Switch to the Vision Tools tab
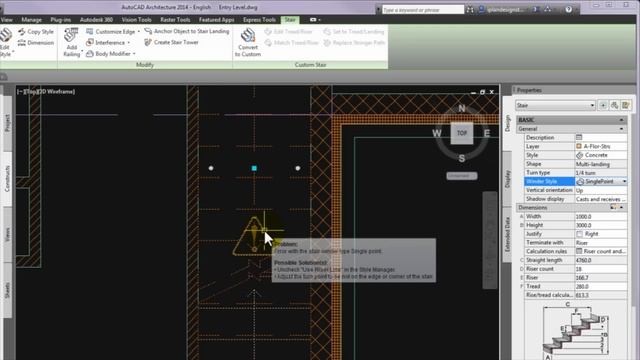 pyautogui.click(x=136, y=20)
